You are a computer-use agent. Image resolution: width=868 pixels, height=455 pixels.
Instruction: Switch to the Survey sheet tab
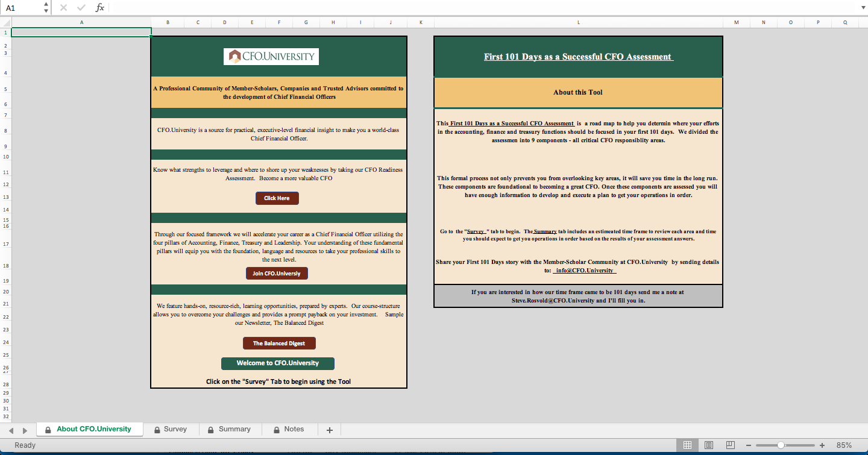click(171, 429)
